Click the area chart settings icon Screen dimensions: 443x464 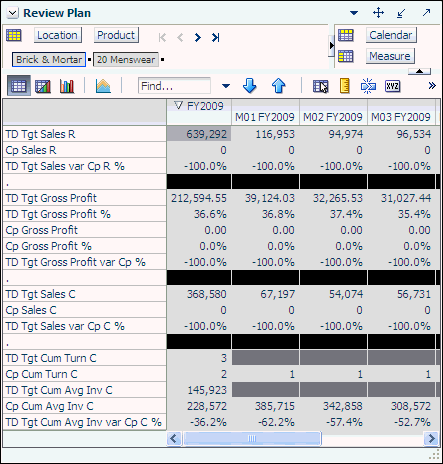103,86
